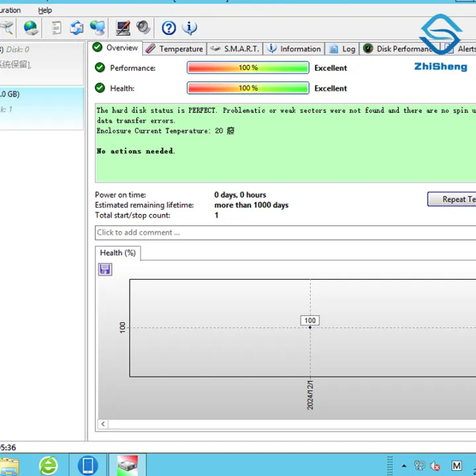Open the report document toolbar icon

click(x=57, y=28)
